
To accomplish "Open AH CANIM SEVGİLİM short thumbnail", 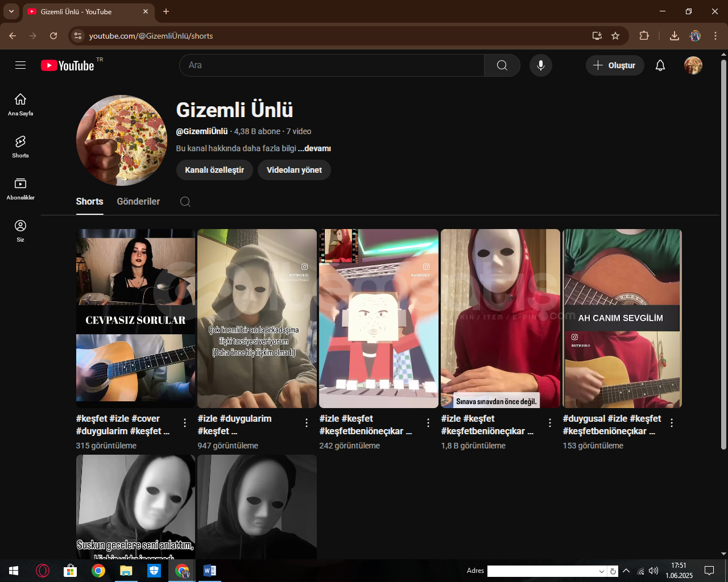I will (x=622, y=318).
